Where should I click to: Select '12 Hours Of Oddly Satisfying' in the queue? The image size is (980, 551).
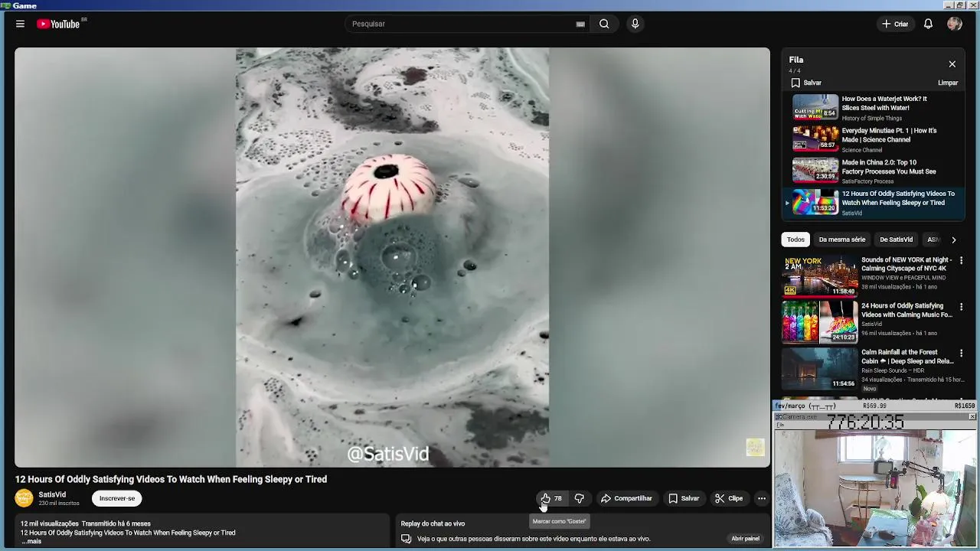pos(874,203)
